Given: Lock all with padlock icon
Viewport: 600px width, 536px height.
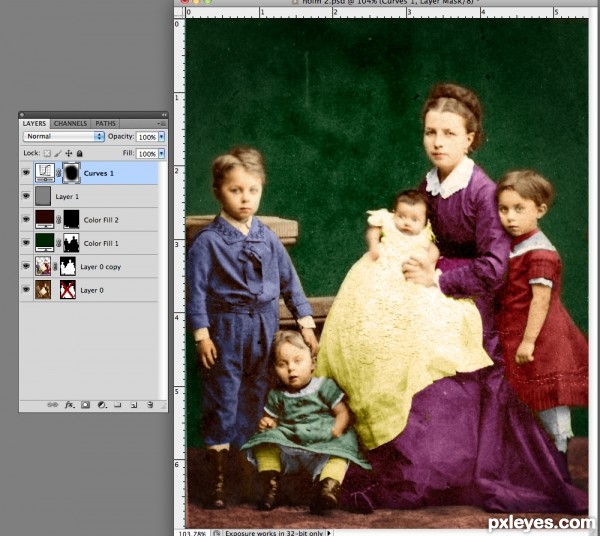Looking at the screenshot, I should pyautogui.click(x=80, y=153).
